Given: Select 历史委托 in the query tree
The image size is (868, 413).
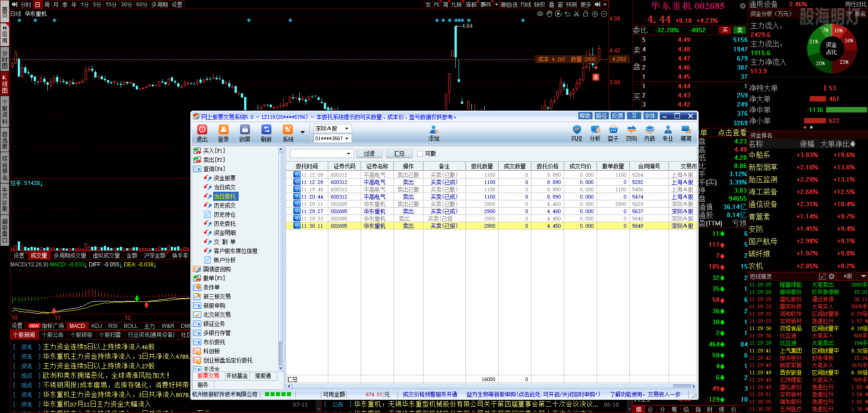Looking at the screenshot, I should [225, 224].
